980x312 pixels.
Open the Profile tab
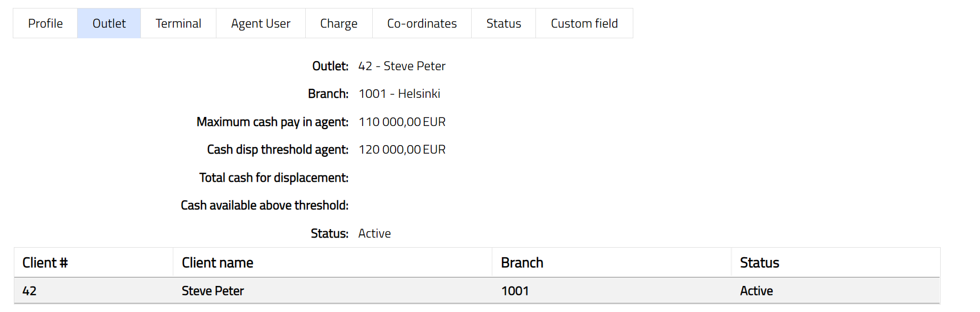pyautogui.click(x=45, y=23)
